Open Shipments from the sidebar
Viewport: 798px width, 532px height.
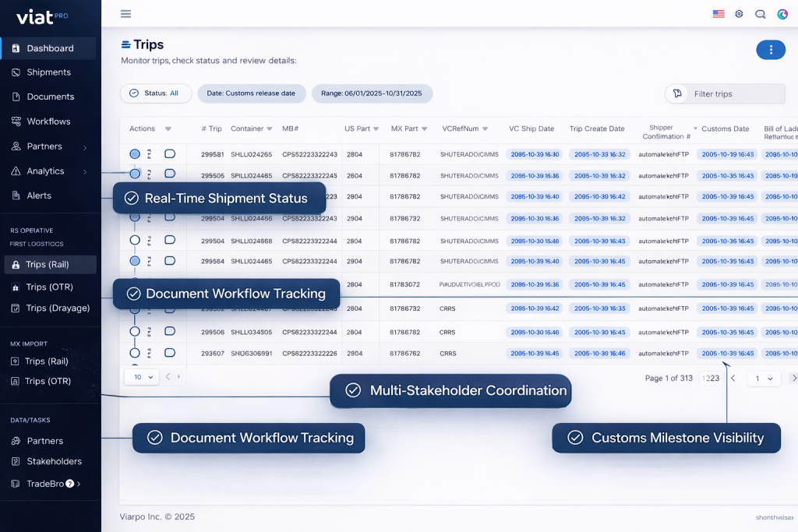(48, 72)
